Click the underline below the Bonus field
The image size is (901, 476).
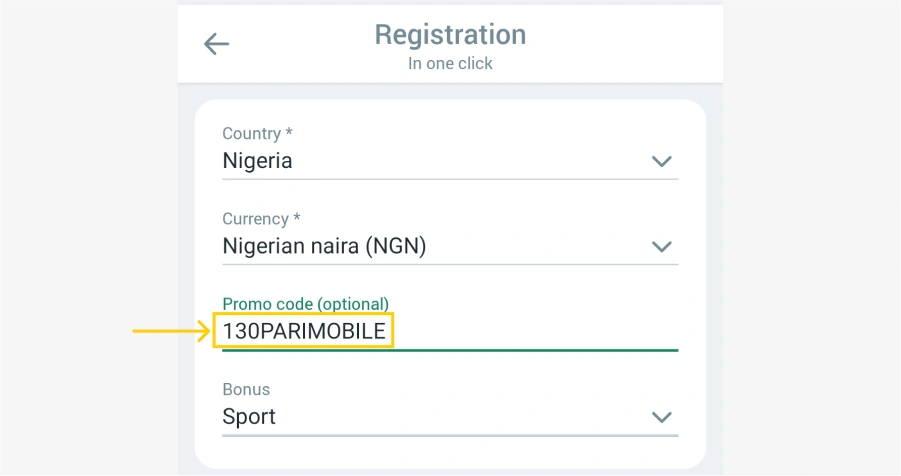[450, 435]
